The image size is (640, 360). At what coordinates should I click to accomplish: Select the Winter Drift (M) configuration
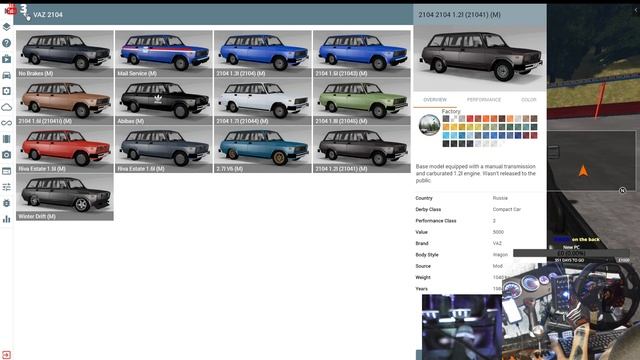(x=65, y=197)
